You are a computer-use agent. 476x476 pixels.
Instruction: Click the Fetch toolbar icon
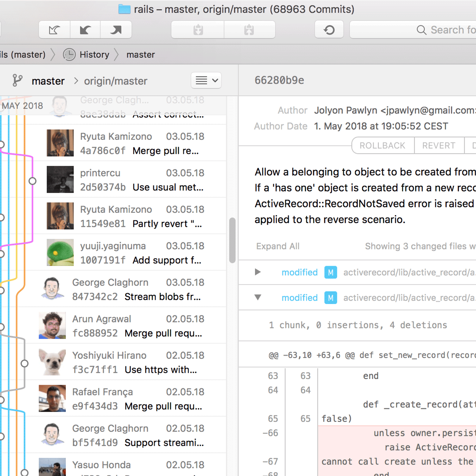point(54,30)
